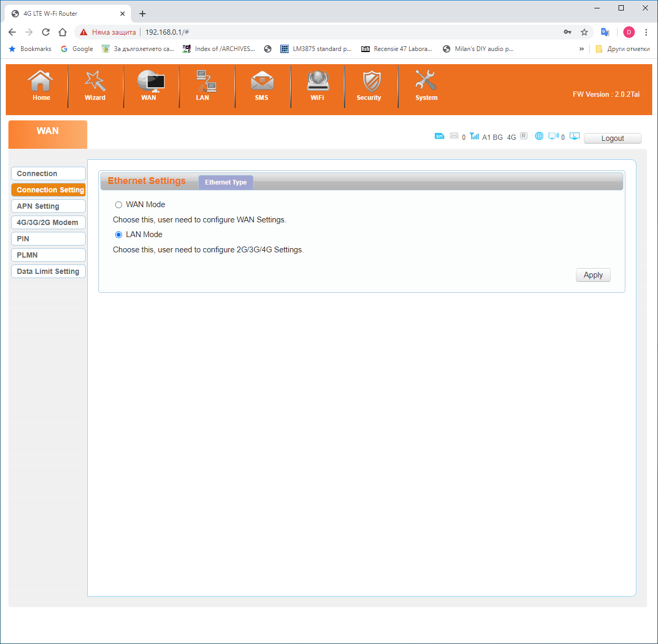The height and width of the screenshot is (644, 658).
Task: Bookmark this page with the star icon
Action: tap(584, 32)
